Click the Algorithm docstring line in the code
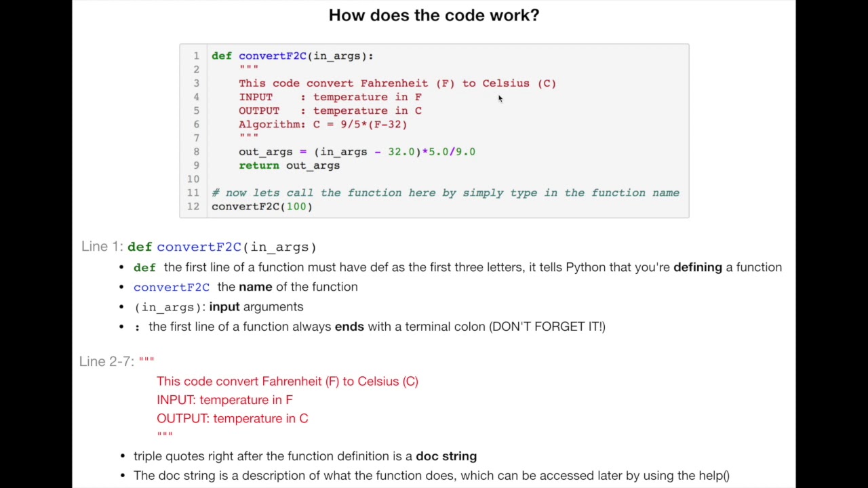This screenshot has height=488, width=868. [x=323, y=125]
